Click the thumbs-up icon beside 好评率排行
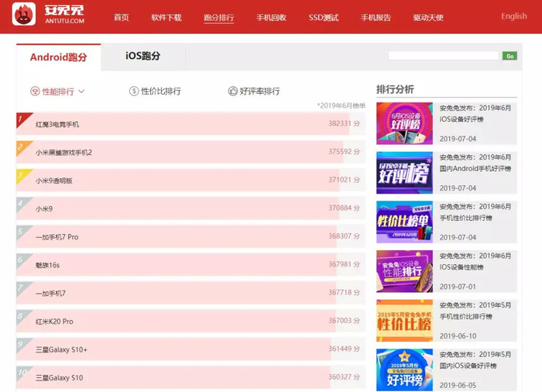Screen dimensions: 542x392 tap(232, 91)
